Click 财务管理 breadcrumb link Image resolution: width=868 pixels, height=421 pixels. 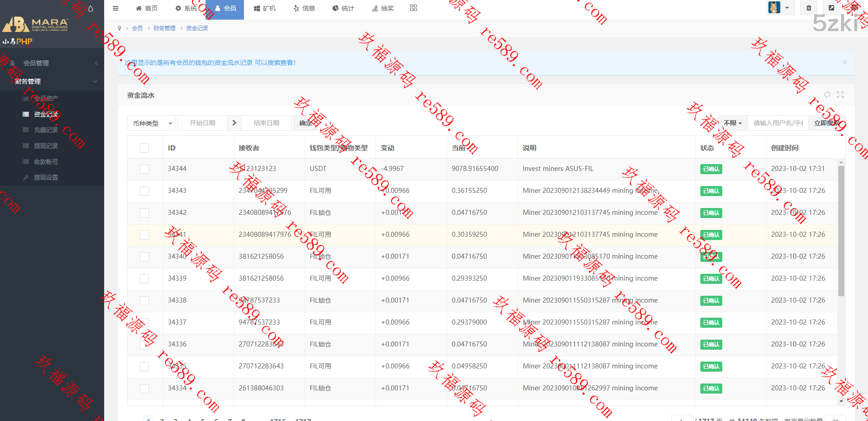pyautogui.click(x=164, y=28)
